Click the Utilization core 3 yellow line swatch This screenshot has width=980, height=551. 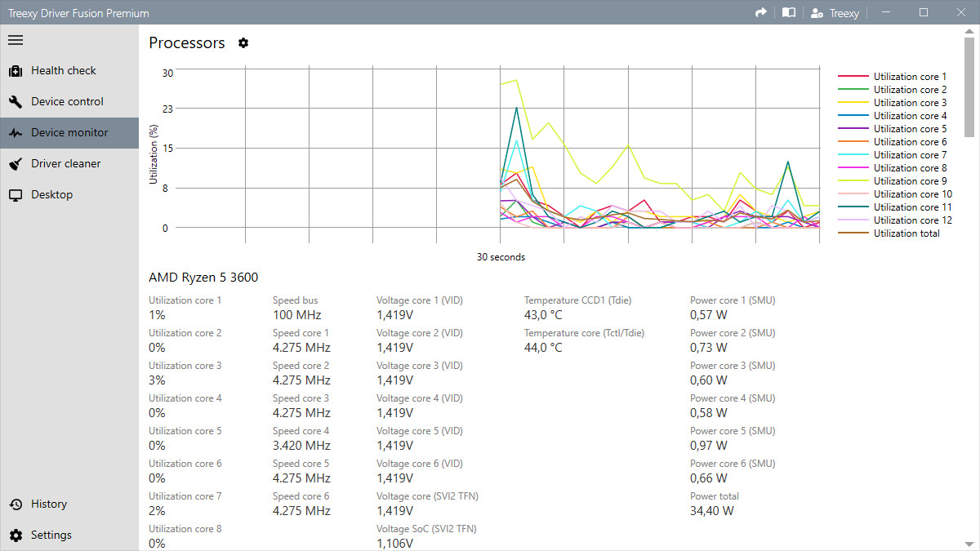[x=853, y=103]
